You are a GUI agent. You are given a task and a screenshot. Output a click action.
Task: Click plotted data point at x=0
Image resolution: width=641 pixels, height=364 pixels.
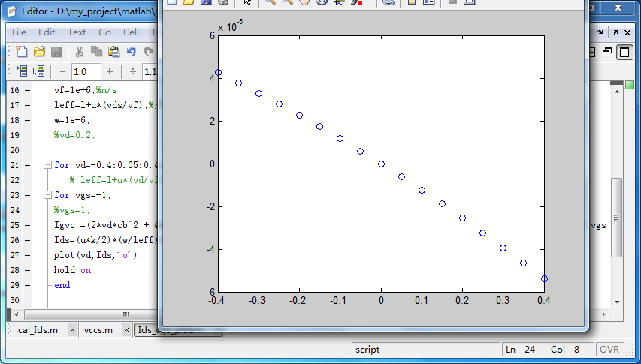coord(381,164)
